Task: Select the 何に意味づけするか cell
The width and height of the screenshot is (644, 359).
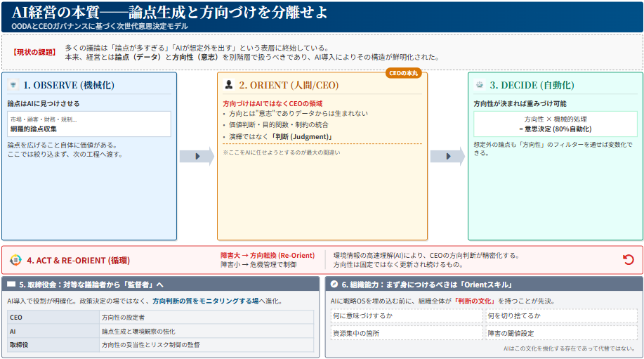Action: (x=407, y=316)
